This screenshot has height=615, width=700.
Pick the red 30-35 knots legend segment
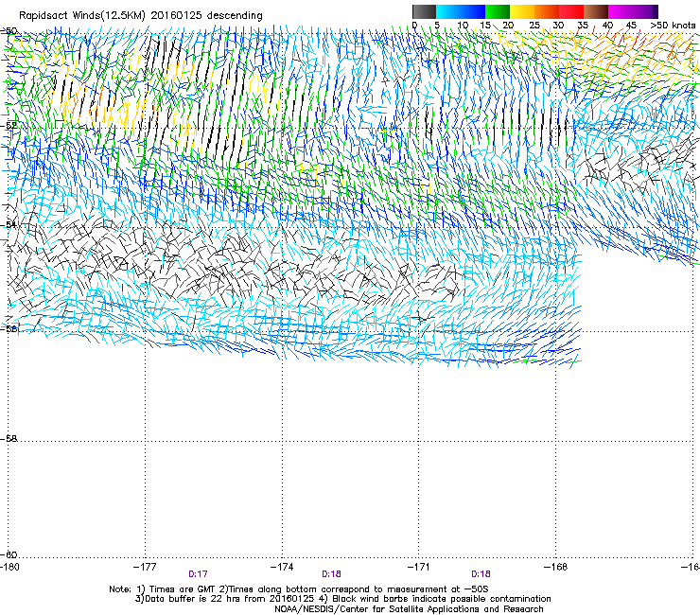571,11
